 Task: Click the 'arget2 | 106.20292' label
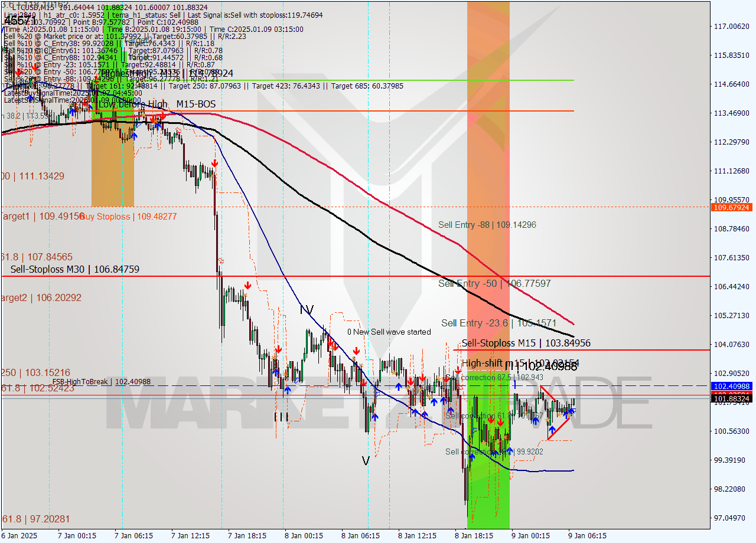41,297
